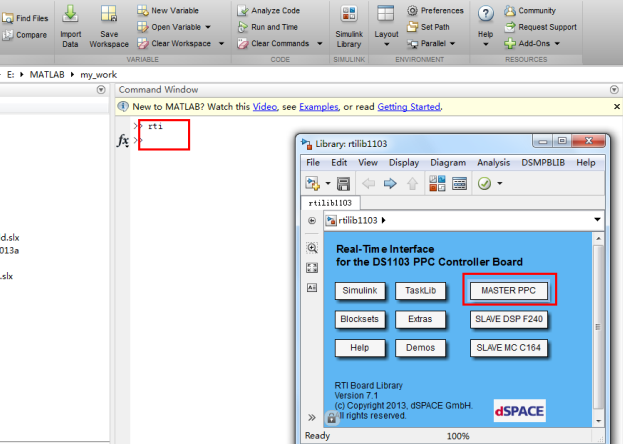This screenshot has height=444, width=623.
Task: Open the Open Variable dropdown arrow
Action: coord(208,27)
